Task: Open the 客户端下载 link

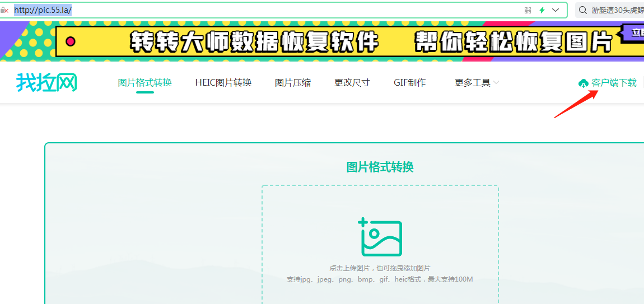Action: [614, 82]
